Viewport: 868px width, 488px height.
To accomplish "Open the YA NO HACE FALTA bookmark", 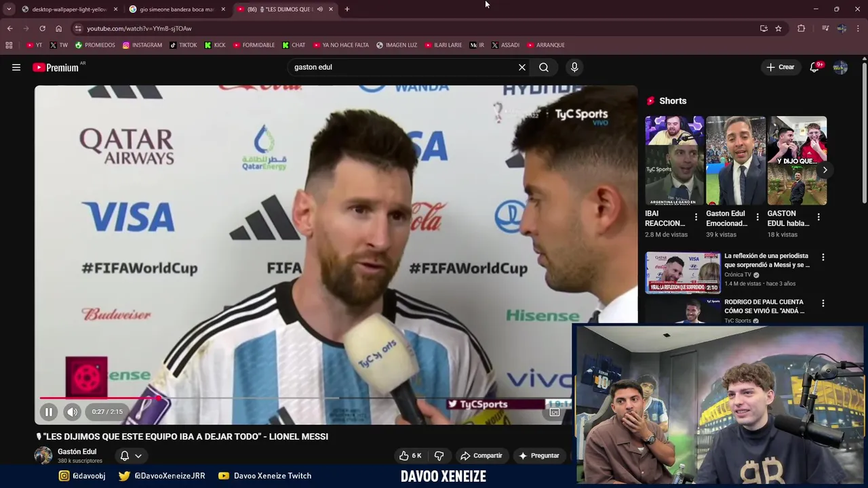I will click(x=341, y=45).
